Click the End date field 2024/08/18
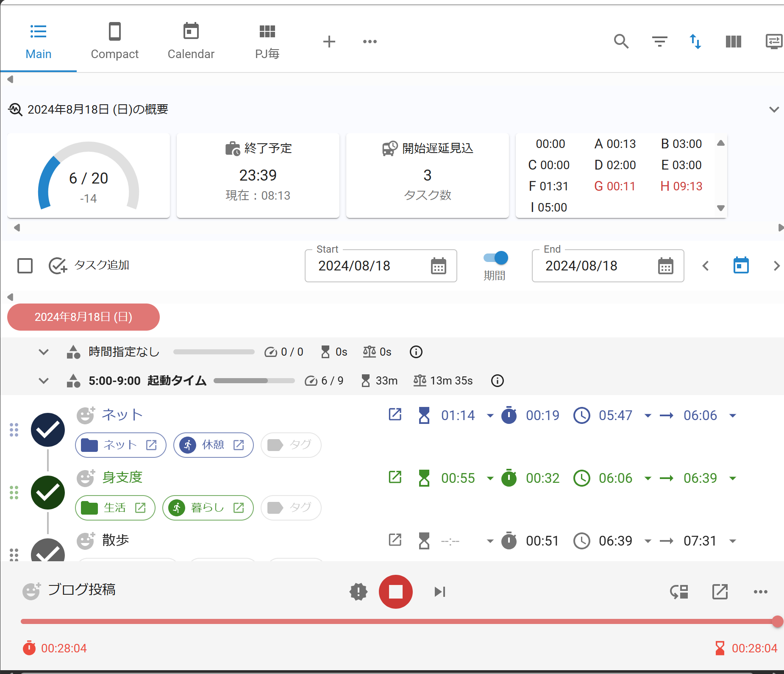Viewport: 784px width, 674px height. pyautogui.click(x=608, y=266)
